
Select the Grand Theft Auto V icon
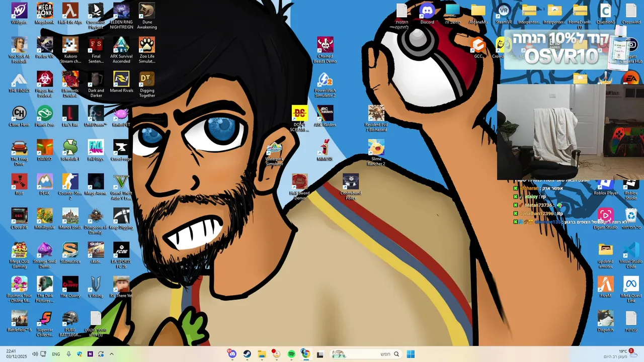(x=121, y=187)
